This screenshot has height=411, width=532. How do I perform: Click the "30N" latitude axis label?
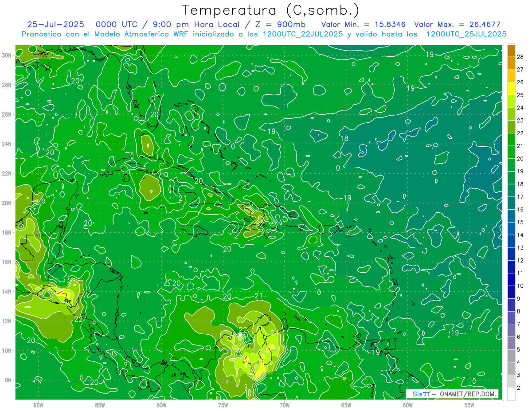[x=6, y=55]
